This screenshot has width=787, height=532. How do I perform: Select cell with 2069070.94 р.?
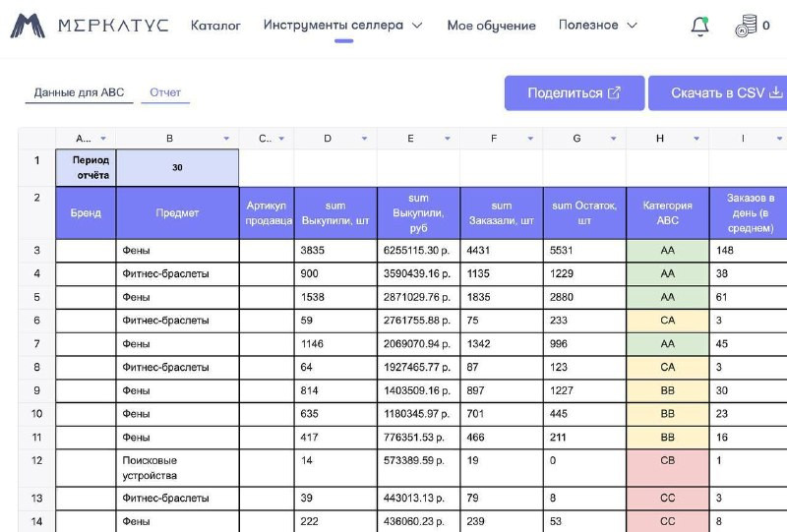point(418,344)
